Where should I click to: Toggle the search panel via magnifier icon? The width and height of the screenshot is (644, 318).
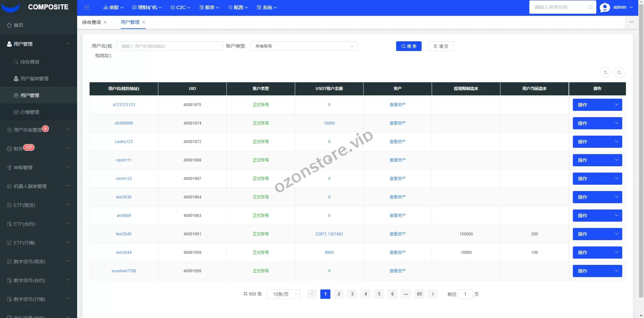[x=619, y=73]
